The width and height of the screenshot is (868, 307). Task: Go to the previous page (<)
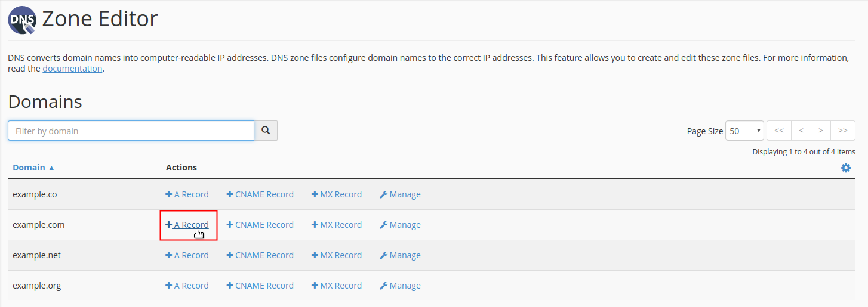pos(801,131)
